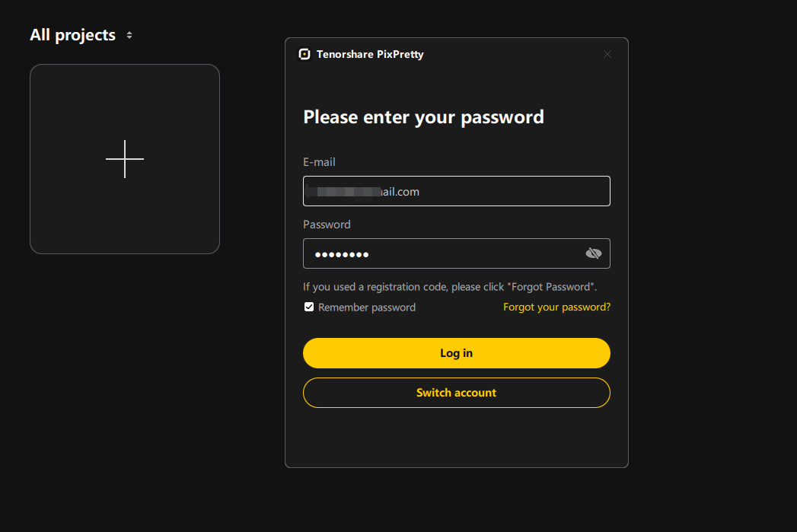
Task: Uncheck the Remember password checkbox
Action: (309, 307)
